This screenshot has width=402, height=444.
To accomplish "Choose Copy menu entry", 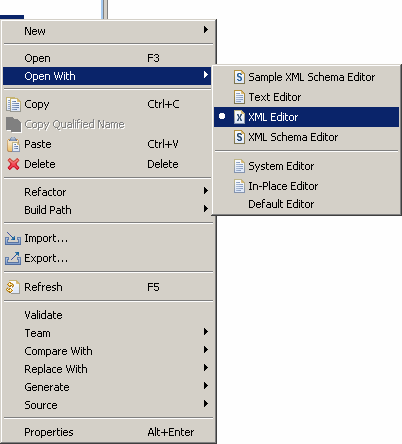I will tap(108, 104).
